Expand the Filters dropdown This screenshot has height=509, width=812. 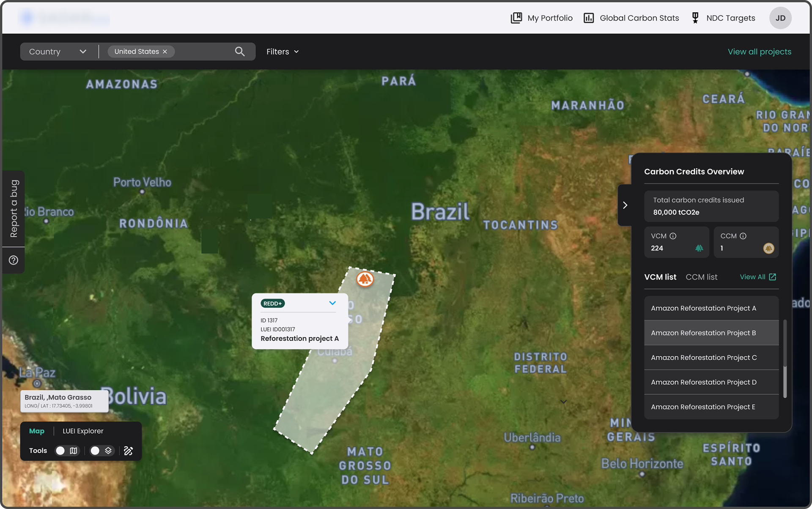tap(283, 52)
